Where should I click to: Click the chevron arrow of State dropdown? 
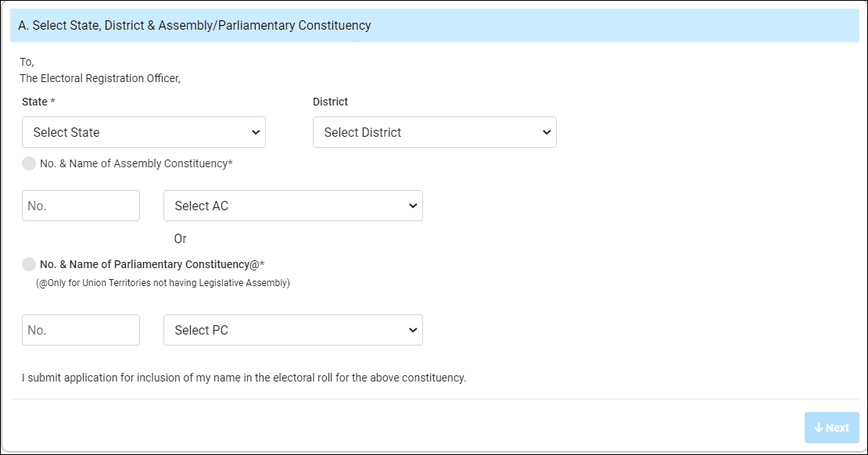255,132
